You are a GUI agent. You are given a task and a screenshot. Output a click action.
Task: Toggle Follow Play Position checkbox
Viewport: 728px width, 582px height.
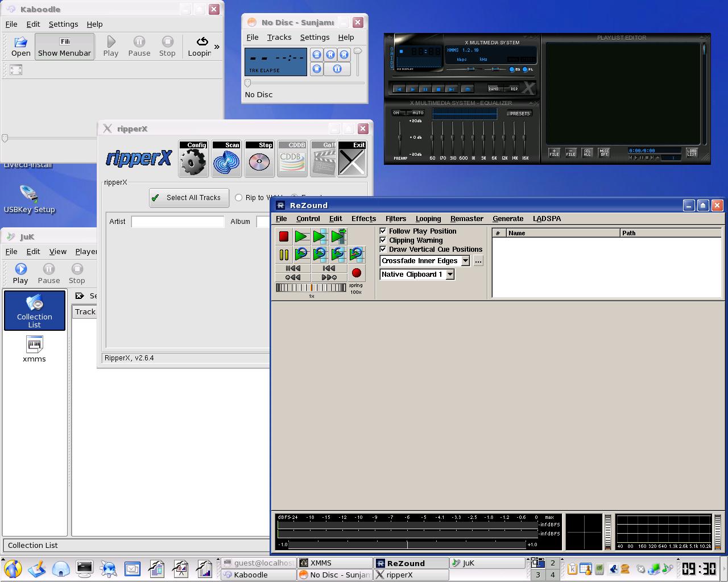[x=383, y=231]
